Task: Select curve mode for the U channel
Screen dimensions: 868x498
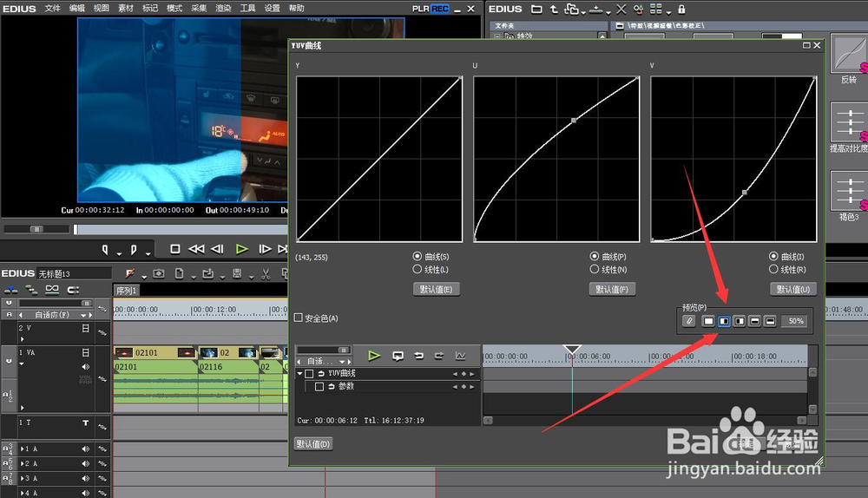Action: click(594, 256)
